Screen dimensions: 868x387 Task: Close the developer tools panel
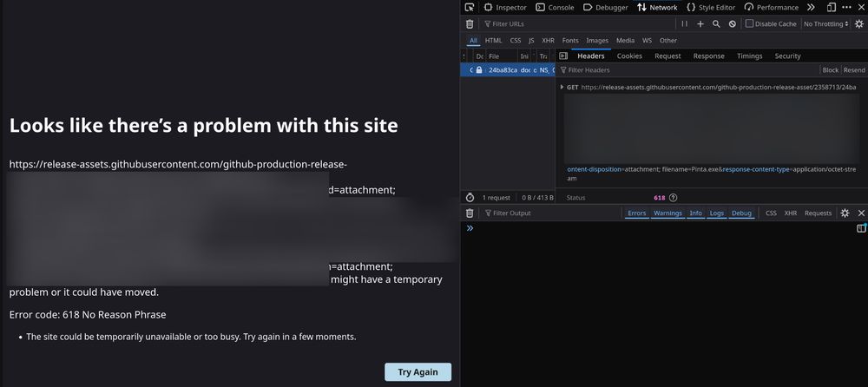(861, 7)
